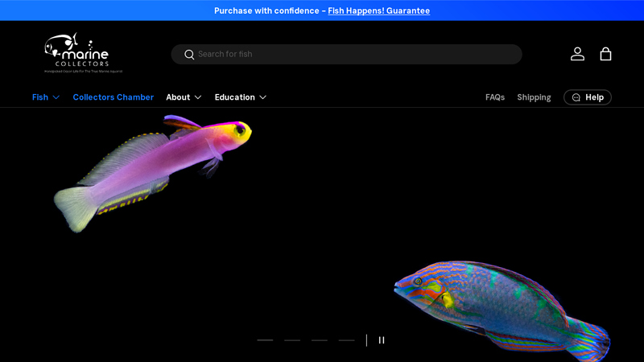
Task: Open the Fish Happens! Guarantee link
Action: point(378,10)
